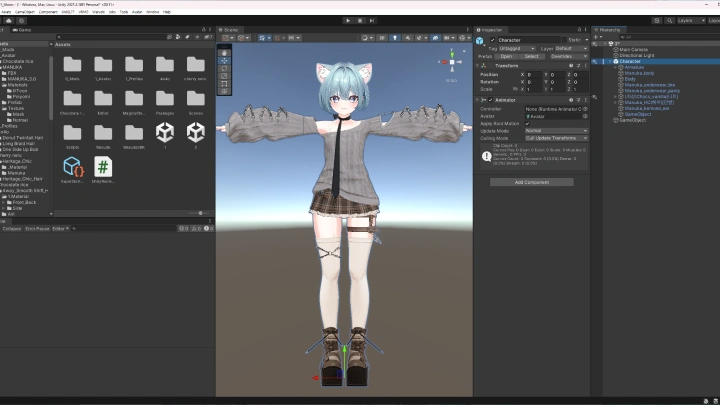The width and height of the screenshot is (720, 405).
Task: Open the undo history icon at top right
Action: click(657, 21)
